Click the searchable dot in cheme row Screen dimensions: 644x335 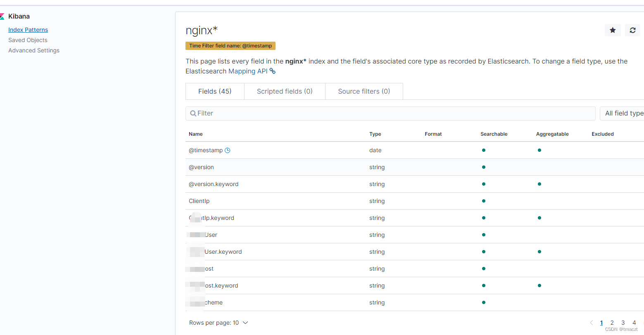pos(484,302)
